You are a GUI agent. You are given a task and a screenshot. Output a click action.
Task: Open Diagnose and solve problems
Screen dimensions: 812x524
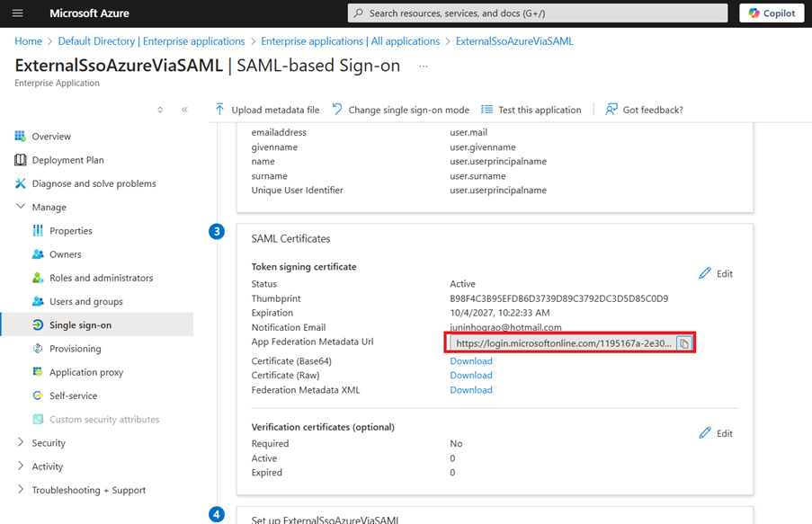point(94,184)
